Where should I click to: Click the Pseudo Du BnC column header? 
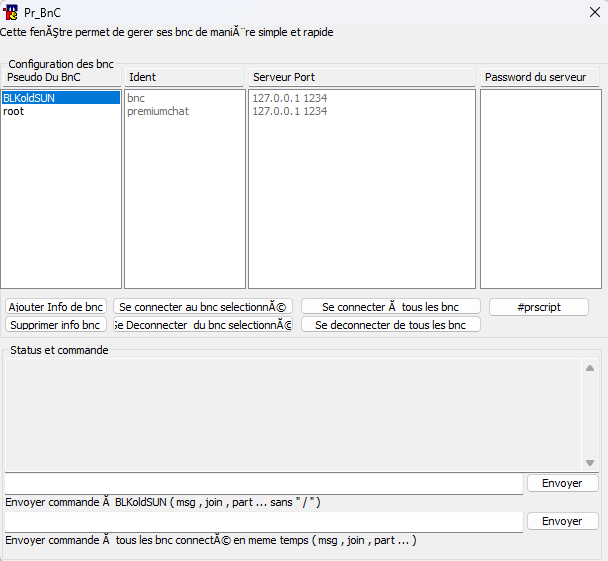coord(62,77)
